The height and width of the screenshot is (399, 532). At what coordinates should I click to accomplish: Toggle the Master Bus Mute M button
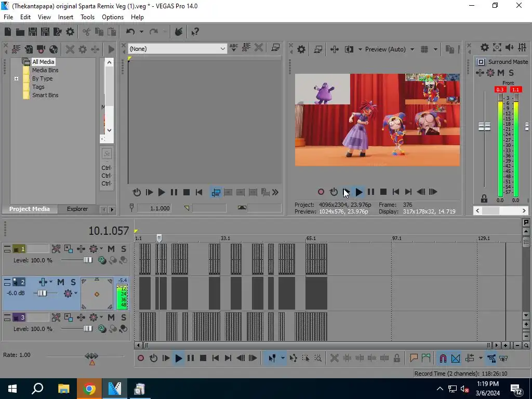(x=501, y=73)
